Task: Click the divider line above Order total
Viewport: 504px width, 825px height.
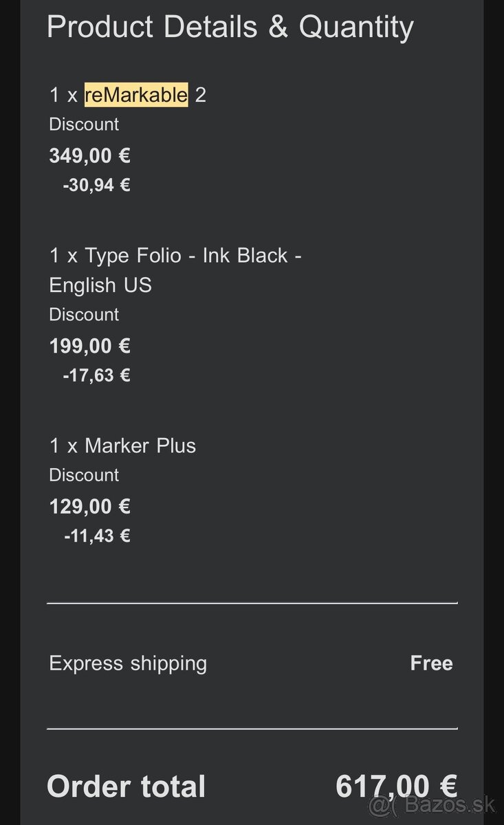Action: click(252, 727)
